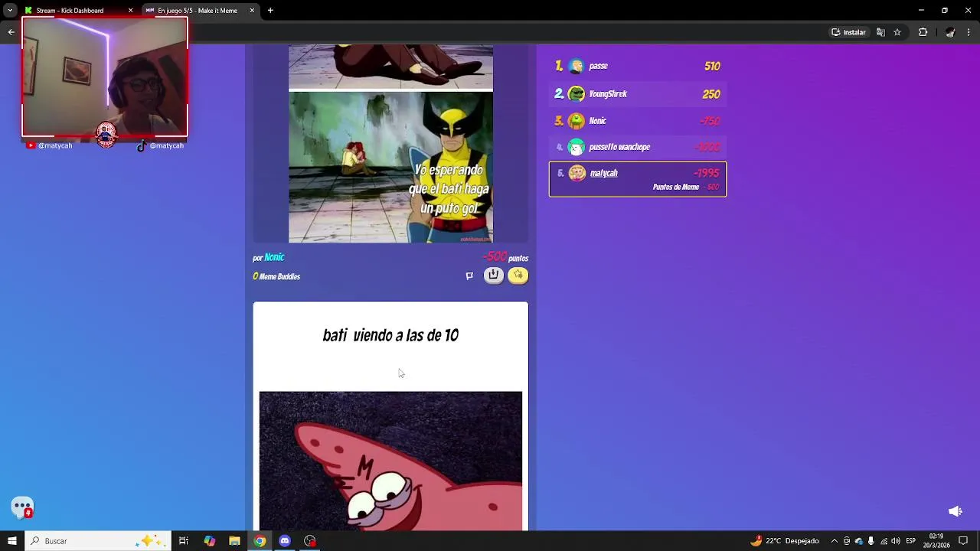Screen dimensions: 980x551
Task: Open File Explorer from the taskbar
Action: click(x=235, y=541)
